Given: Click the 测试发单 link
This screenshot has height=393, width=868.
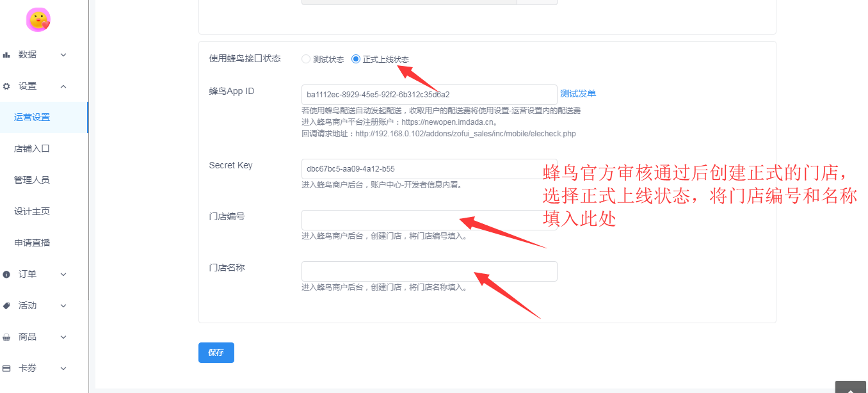Looking at the screenshot, I should [x=578, y=93].
